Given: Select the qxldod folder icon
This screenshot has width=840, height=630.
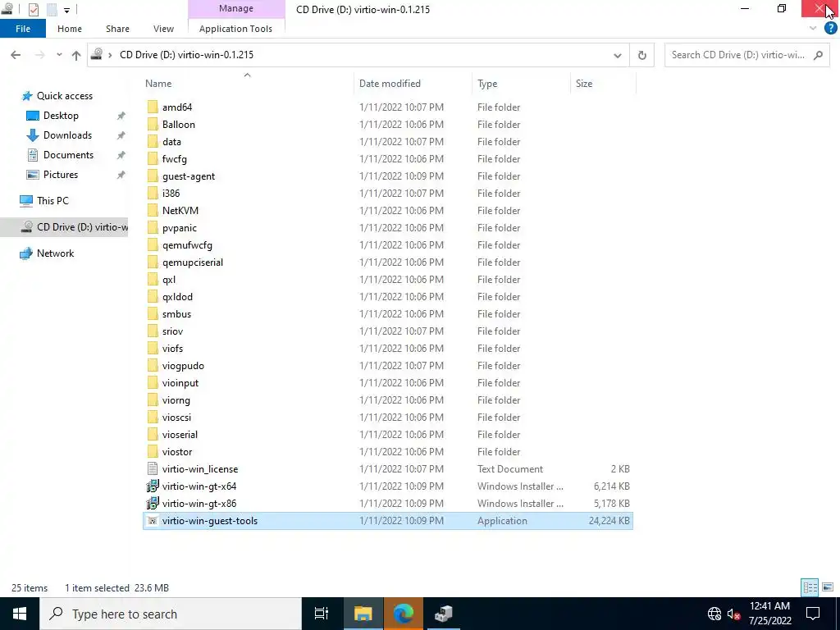Looking at the screenshot, I should [153, 297].
